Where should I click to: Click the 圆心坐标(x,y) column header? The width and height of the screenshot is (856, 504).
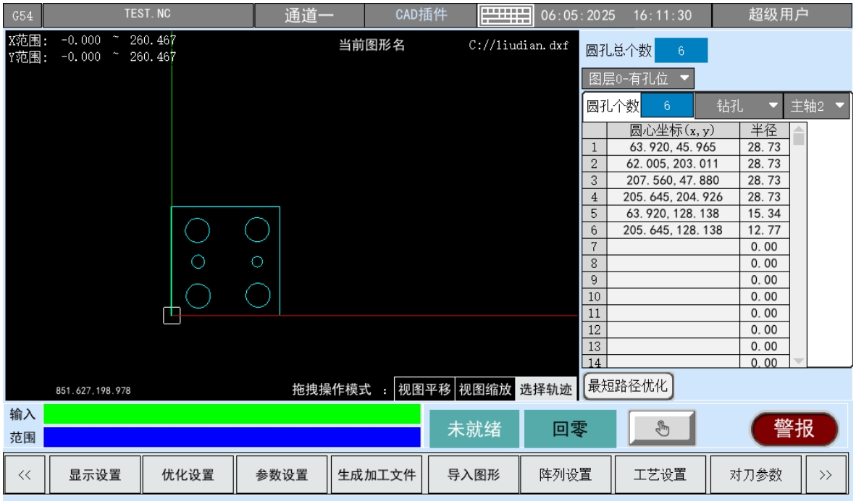coord(673,130)
